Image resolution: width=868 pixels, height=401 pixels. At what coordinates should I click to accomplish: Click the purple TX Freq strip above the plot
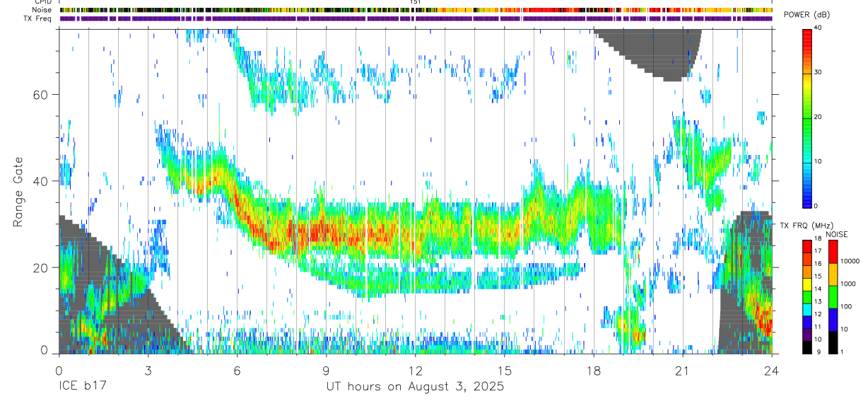416,18
